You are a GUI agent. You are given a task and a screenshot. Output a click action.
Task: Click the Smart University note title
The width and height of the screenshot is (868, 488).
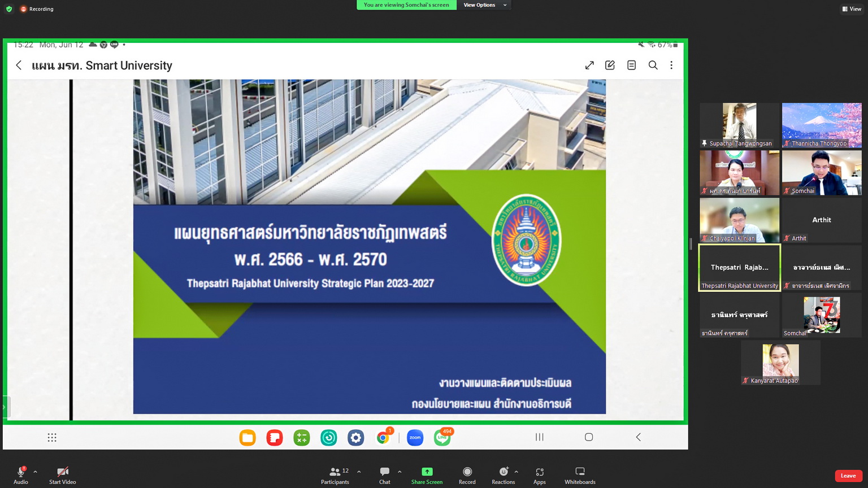pos(102,66)
